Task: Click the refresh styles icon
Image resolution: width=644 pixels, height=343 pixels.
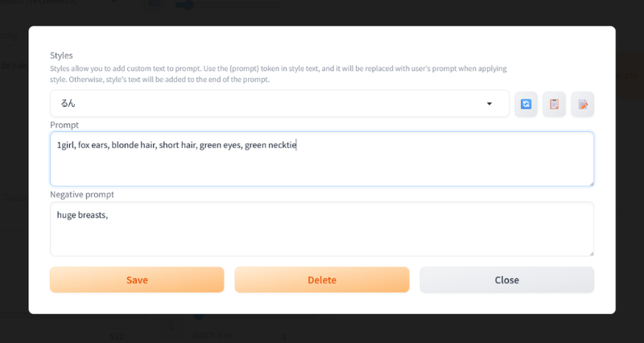Action: [526, 104]
